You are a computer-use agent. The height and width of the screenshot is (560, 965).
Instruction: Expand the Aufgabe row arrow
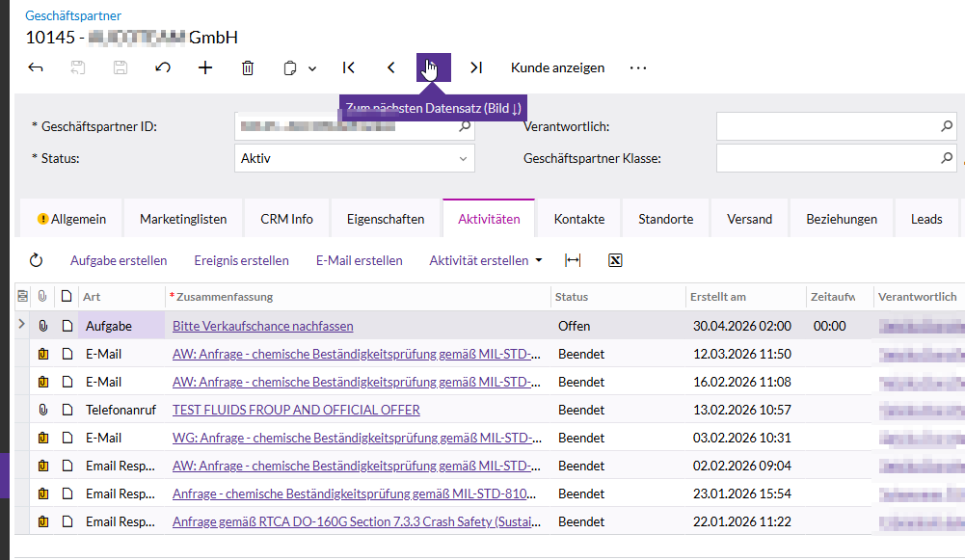21,324
